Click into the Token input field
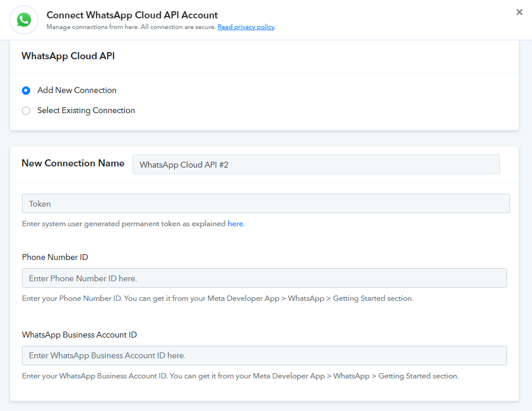 (x=266, y=204)
